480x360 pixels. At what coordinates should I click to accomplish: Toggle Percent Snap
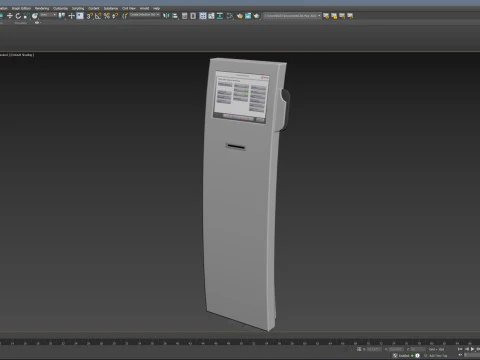(x=107, y=16)
